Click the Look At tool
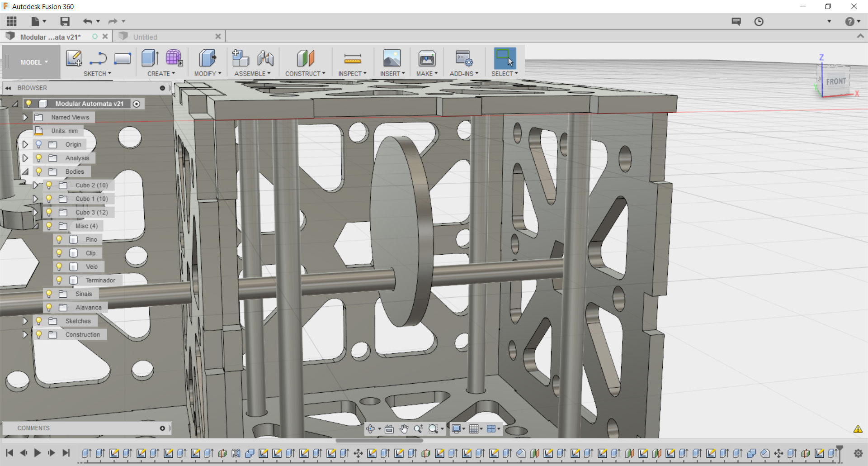The width and height of the screenshot is (868, 466). (389, 429)
